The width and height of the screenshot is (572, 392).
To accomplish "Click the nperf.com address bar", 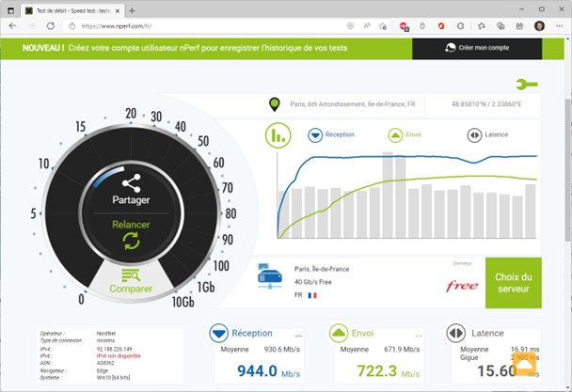I will pos(207,26).
